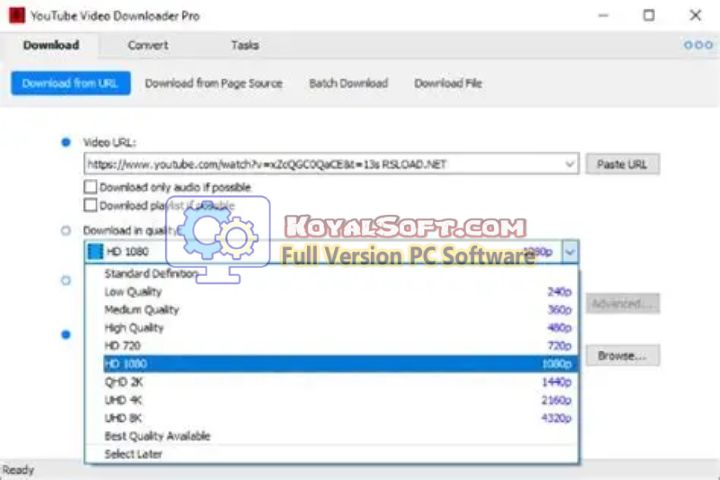
Task: Select the Video URL radio button
Action: [66, 142]
